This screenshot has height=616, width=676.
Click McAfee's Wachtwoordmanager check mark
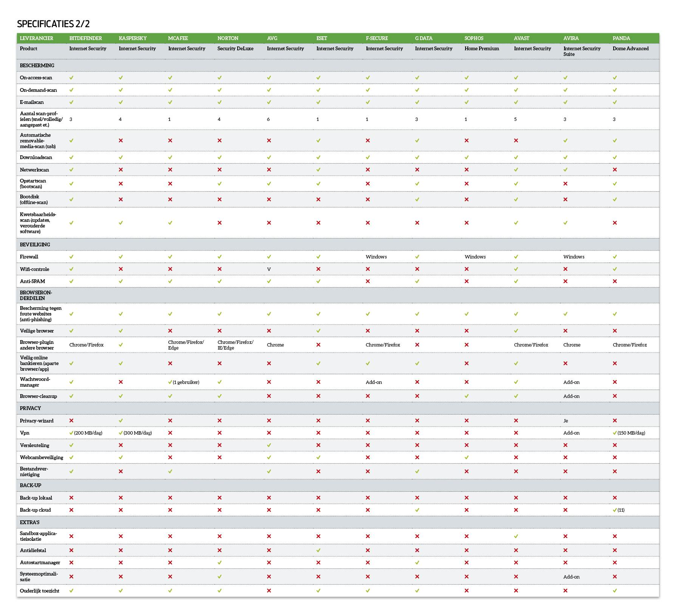(170, 382)
